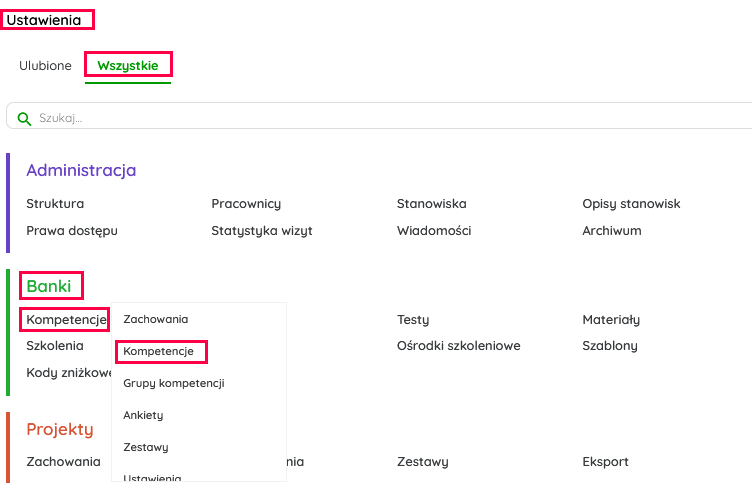Switch to the Ulubione tab

click(x=45, y=66)
